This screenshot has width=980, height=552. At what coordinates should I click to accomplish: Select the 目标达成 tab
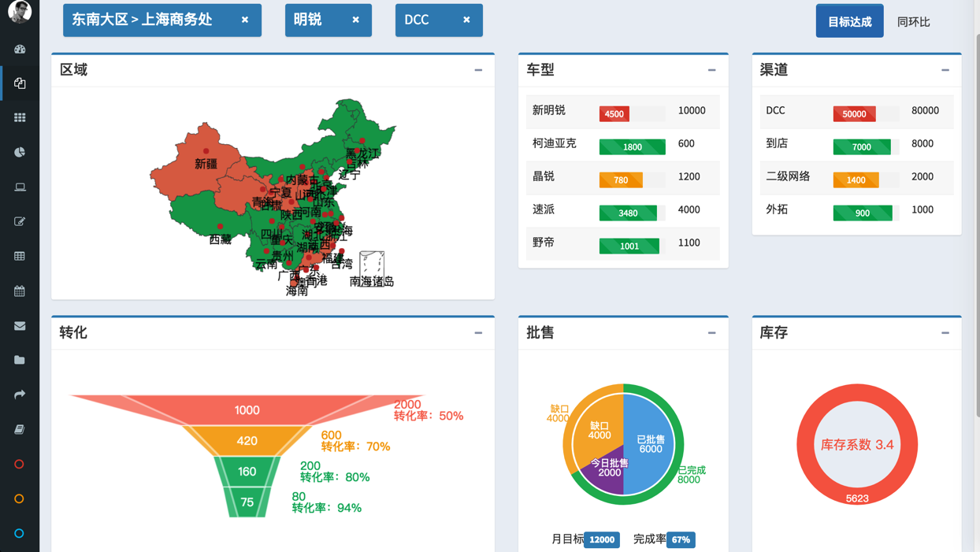tap(849, 21)
